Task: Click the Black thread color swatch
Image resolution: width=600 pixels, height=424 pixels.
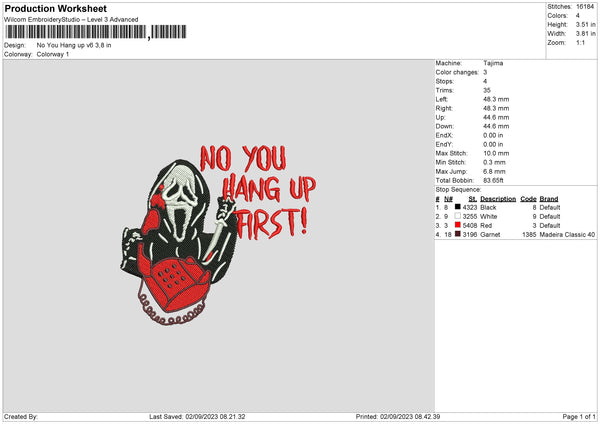Action: [458, 207]
